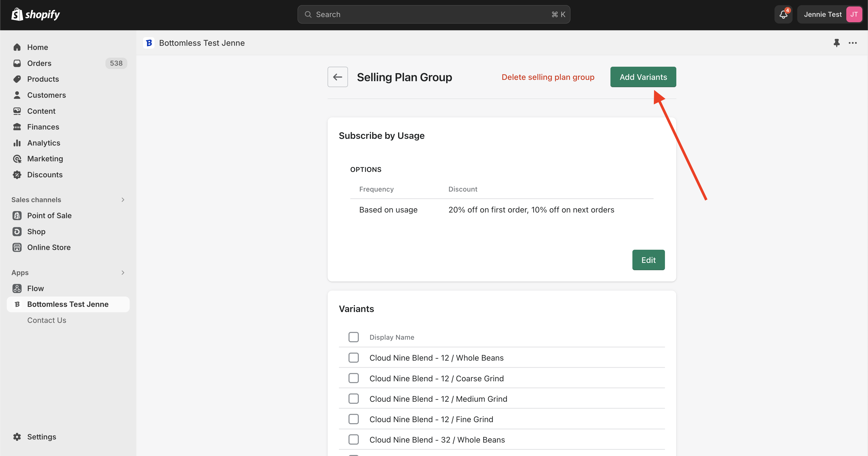
Task: Click Delete selling plan group link
Action: click(x=548, y=77)
